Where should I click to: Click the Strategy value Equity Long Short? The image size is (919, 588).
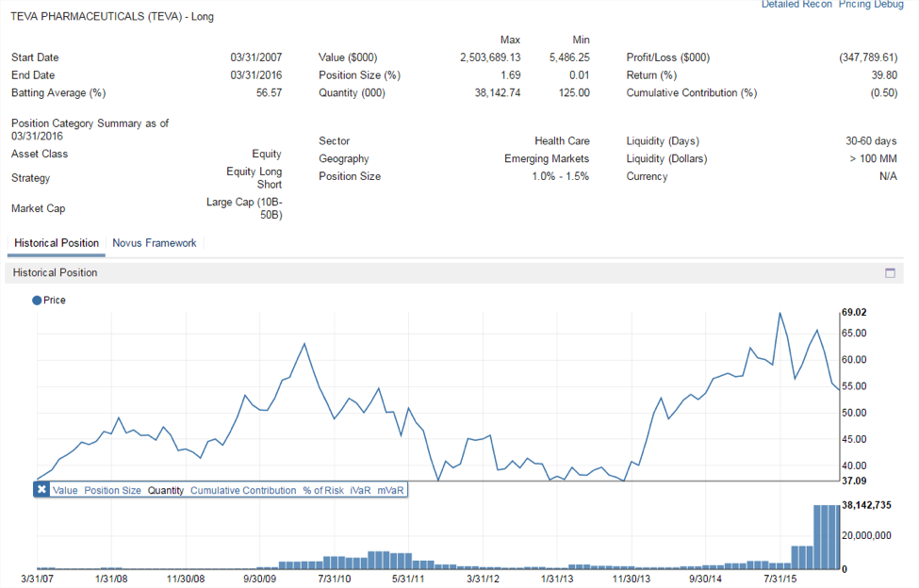(254, 178)
